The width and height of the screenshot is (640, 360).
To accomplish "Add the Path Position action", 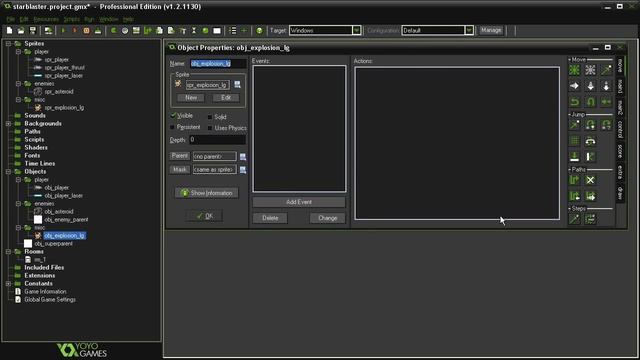I will pyautogui.click(x=574, y=196).
